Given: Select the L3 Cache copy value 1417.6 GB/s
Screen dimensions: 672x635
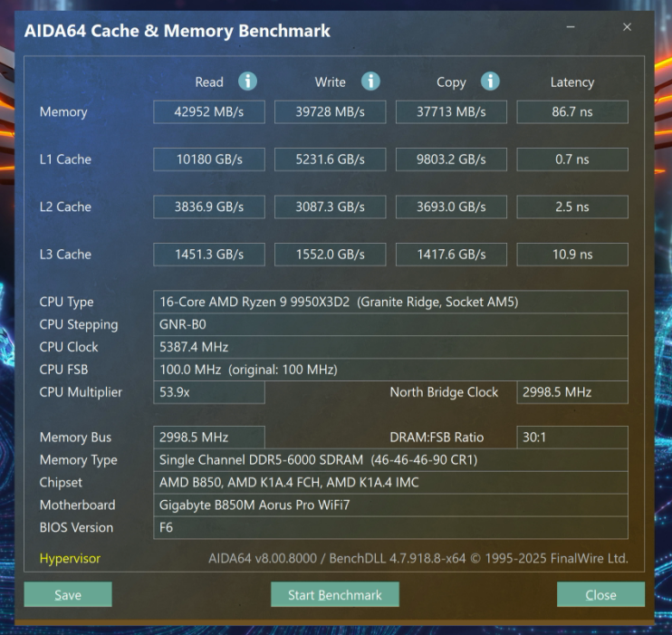Looking at the screenshot, I should pos(451,255).
